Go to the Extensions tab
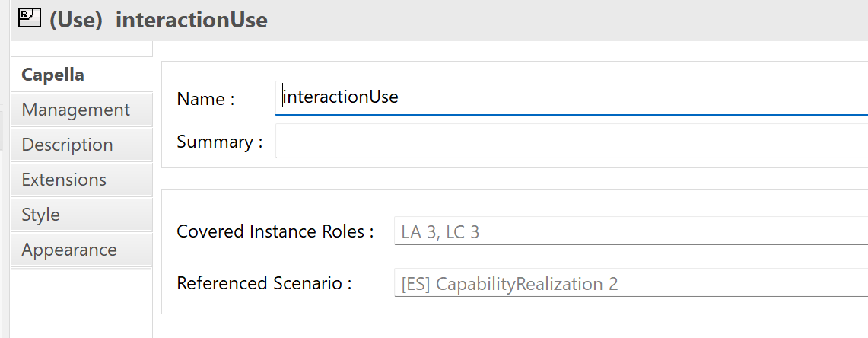Viewport: 868px width, 338px height. pyautogui.click(x=65, y=180)
